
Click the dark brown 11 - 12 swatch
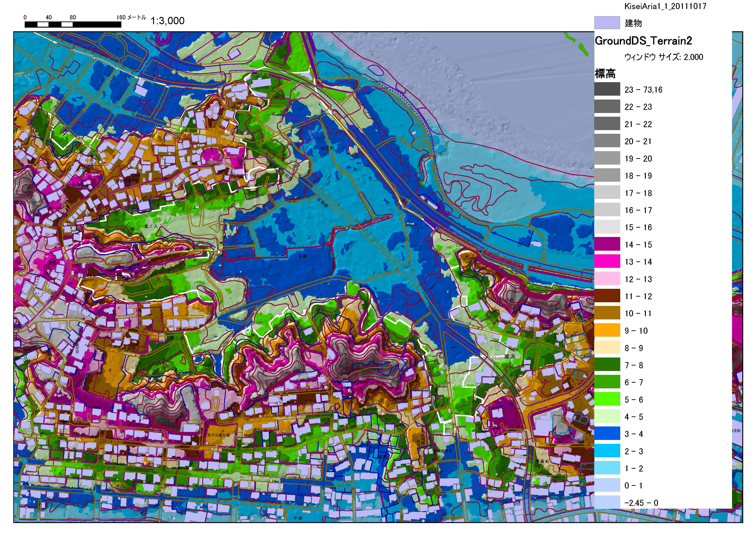pyautogui.click(x=607, y=296)
